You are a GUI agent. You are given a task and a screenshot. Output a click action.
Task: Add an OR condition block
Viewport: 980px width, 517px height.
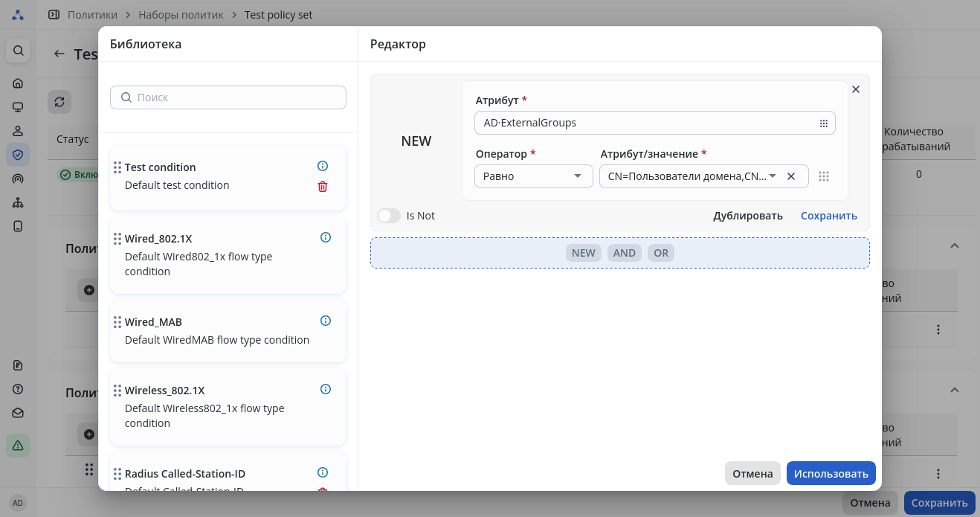point(661,253)
